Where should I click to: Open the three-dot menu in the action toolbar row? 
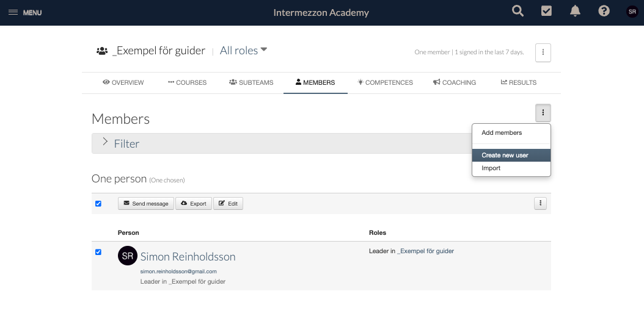point(540,203)
